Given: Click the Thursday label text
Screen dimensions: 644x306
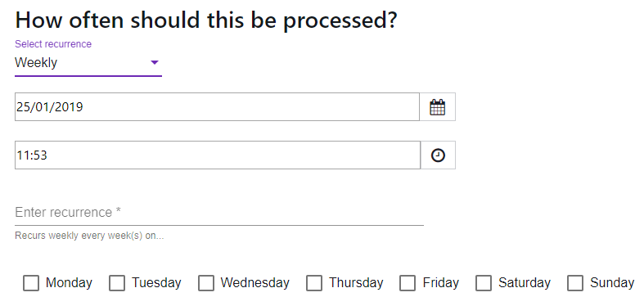Looking at the screenshot, I should coord(356,283).
